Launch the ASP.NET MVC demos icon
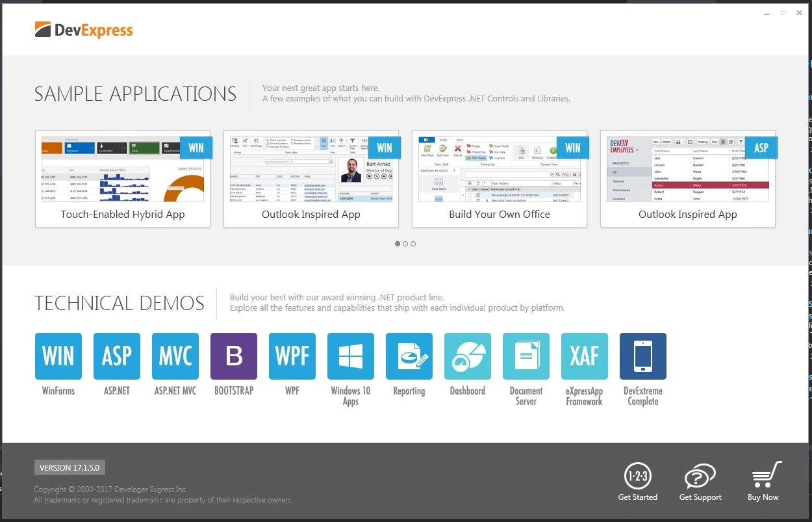This screenshot has width=812, height=522. (175, 356)
